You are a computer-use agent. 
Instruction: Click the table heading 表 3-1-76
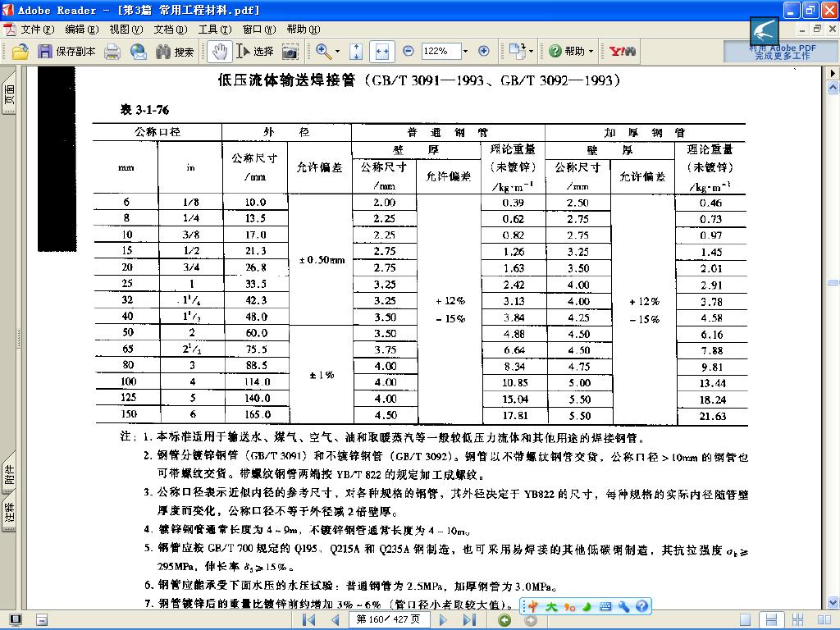tap(144, 110)
